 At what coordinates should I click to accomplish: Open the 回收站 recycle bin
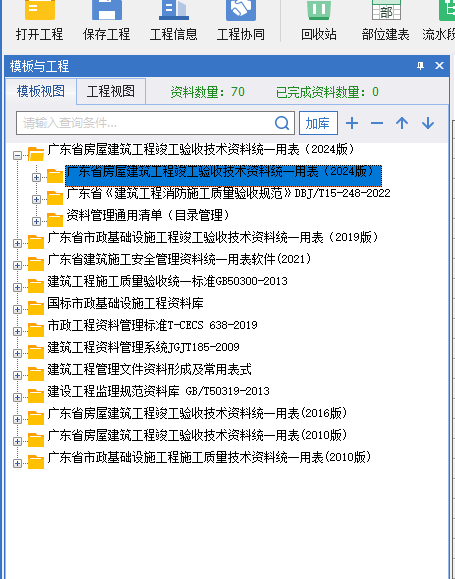click(x=319, y=20)
